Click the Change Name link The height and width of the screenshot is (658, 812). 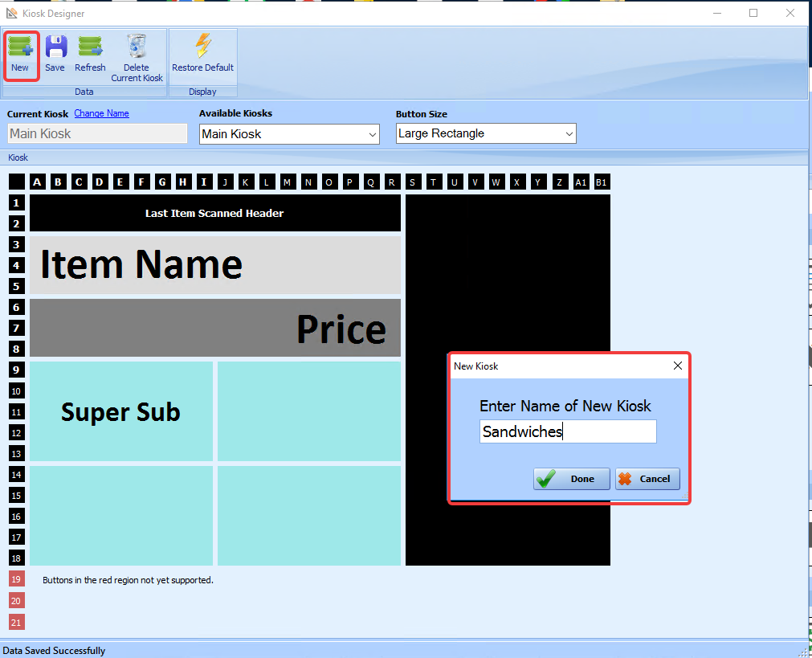[x=101, y=113]
